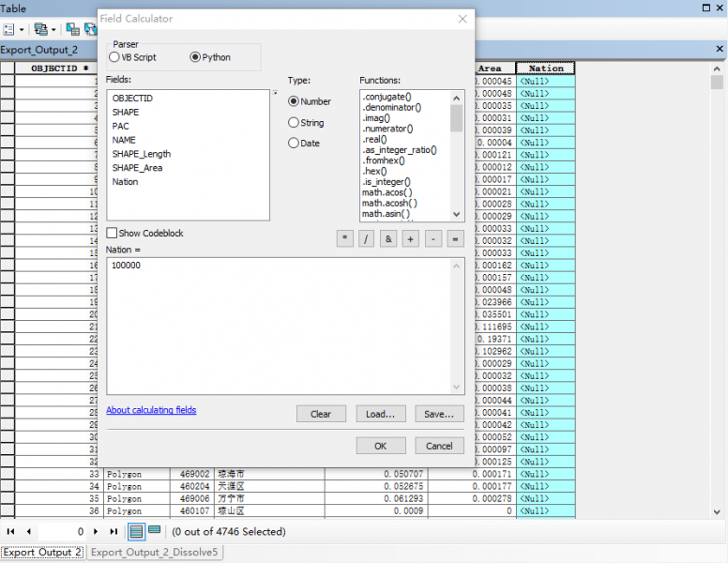728x563 pixels.
Task: Click the Select By Attributes icon
Action: (x=72, y=29)
